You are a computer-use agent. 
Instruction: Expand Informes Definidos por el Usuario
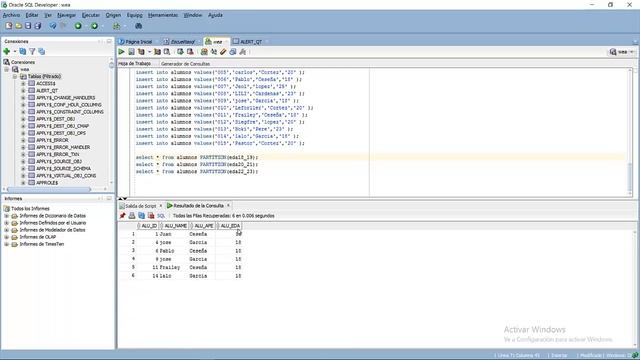point(7,223)
